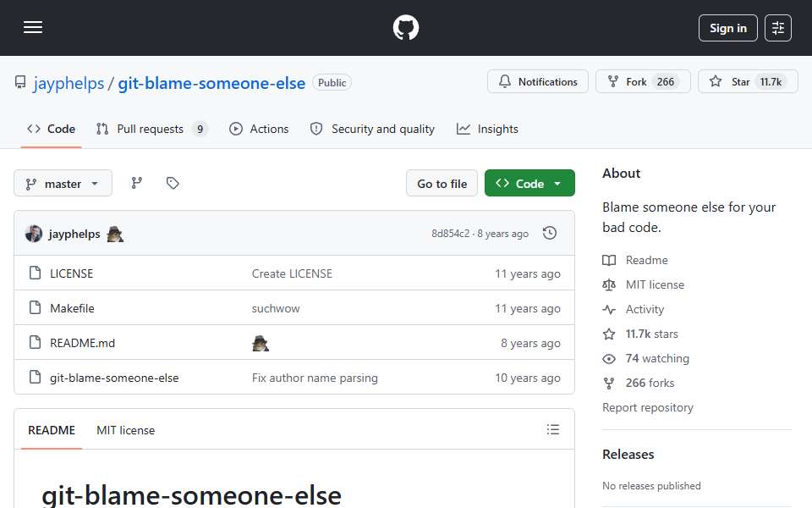
Task: View branches via branch icon
Action: coord(137,183)
